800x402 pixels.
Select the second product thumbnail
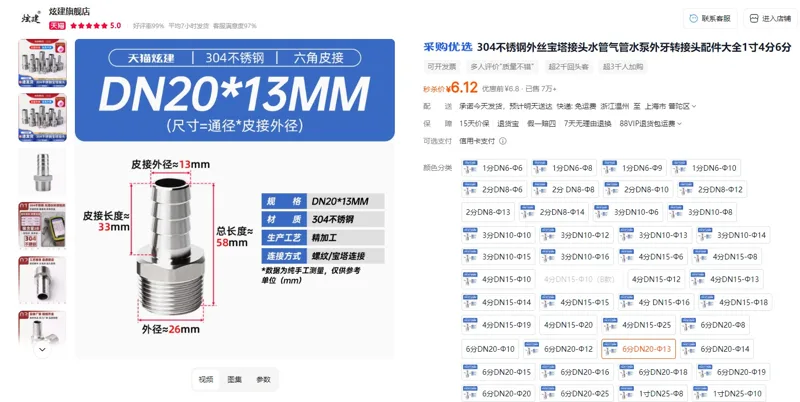42,117
